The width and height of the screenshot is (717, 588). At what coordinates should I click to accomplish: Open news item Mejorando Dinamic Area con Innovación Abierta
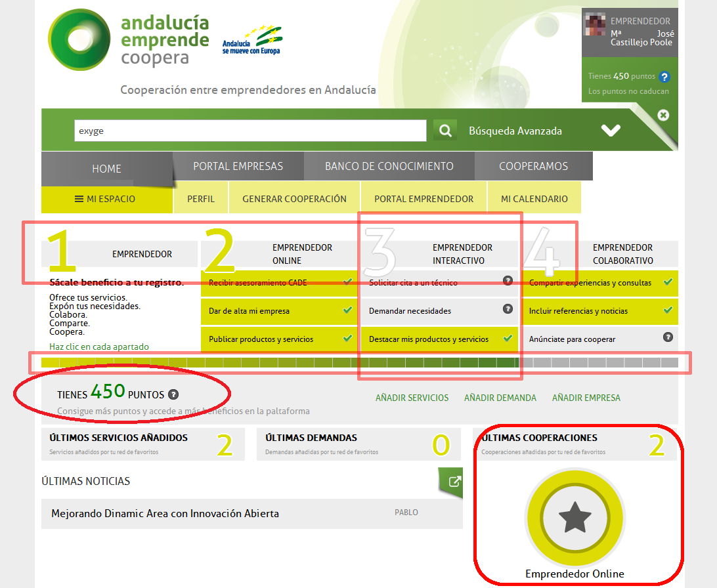tap(252, 514)
